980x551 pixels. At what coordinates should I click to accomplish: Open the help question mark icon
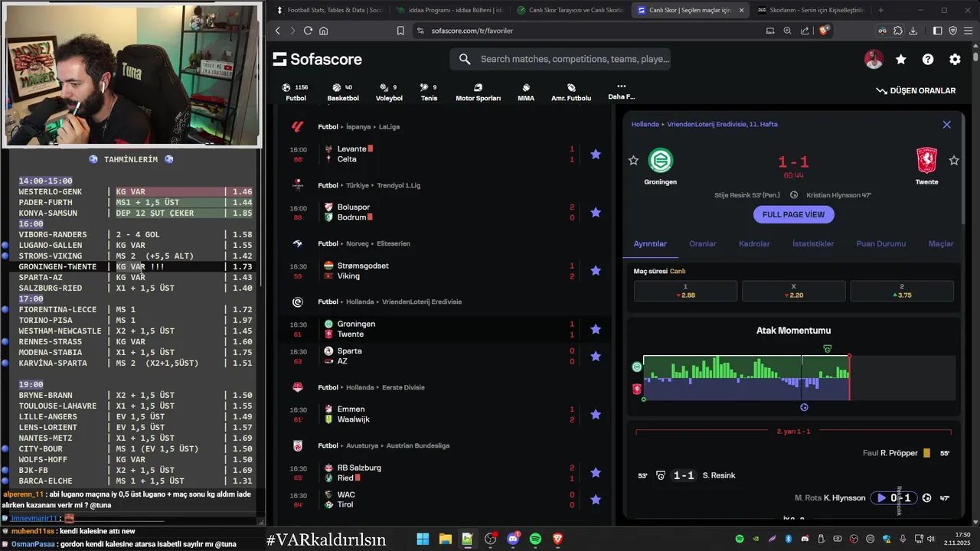(928, 59)
